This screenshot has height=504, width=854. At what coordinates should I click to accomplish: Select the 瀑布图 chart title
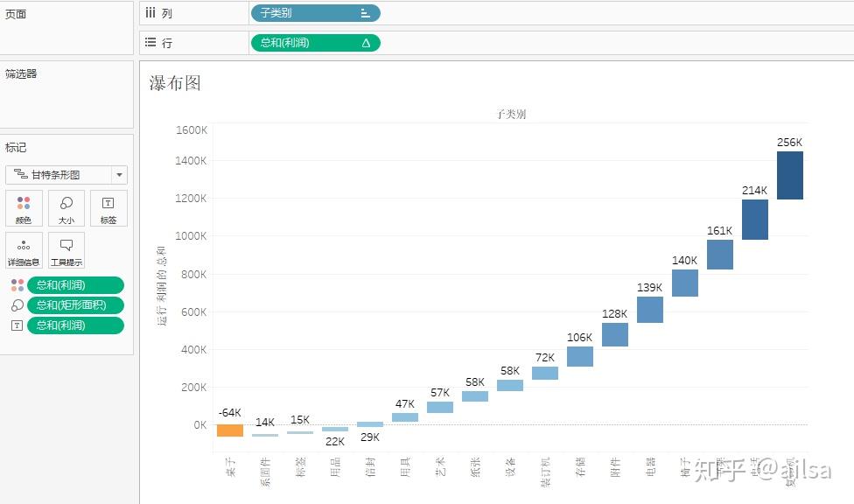pyautogui.click(x=175, y=83)
